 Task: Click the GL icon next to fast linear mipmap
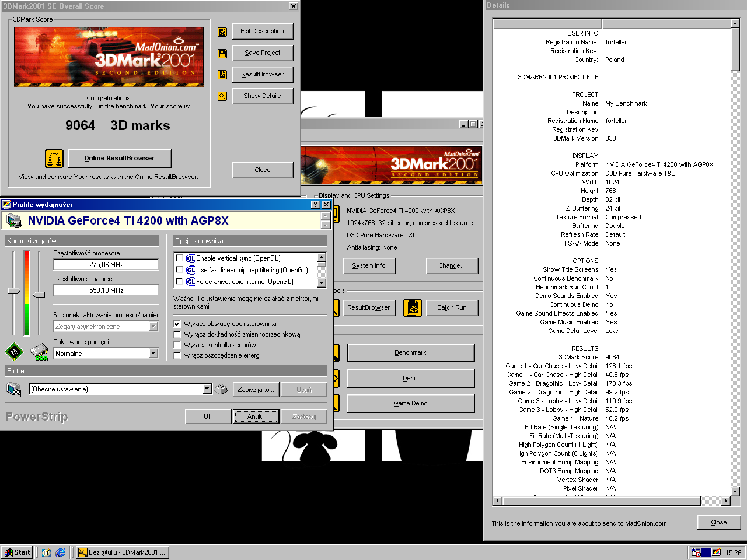pos(190,270)
